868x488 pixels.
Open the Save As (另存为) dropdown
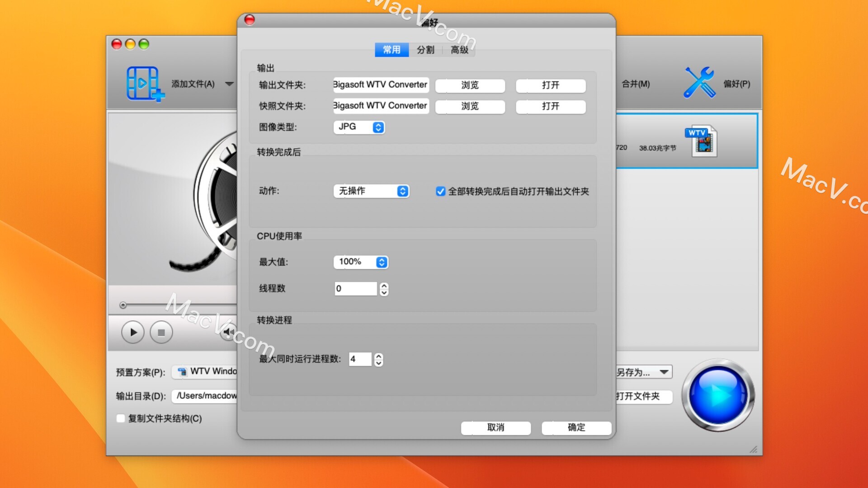(644, 372)
